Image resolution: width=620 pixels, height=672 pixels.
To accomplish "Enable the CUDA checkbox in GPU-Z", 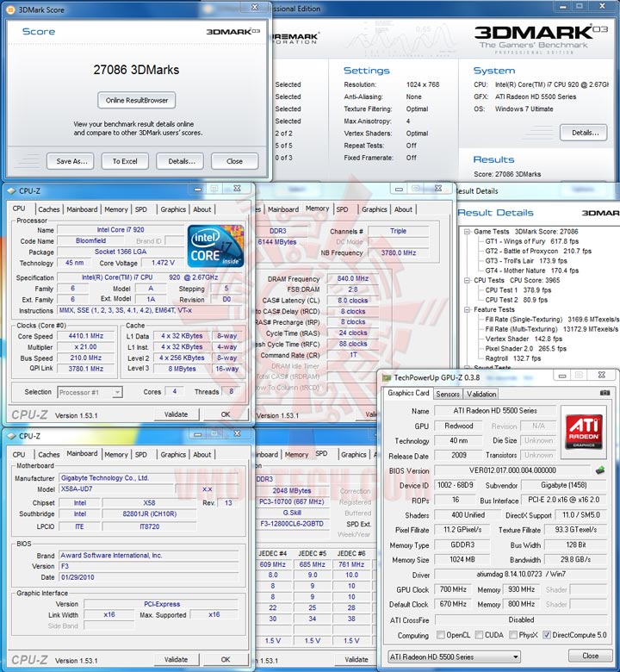I will 479,635.
